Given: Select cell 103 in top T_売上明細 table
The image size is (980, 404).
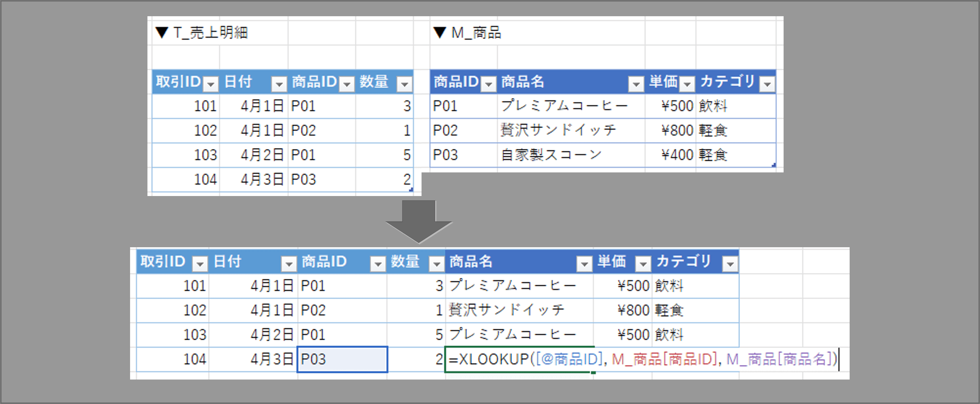Looking at the screenshot, I should pos(186,155).
